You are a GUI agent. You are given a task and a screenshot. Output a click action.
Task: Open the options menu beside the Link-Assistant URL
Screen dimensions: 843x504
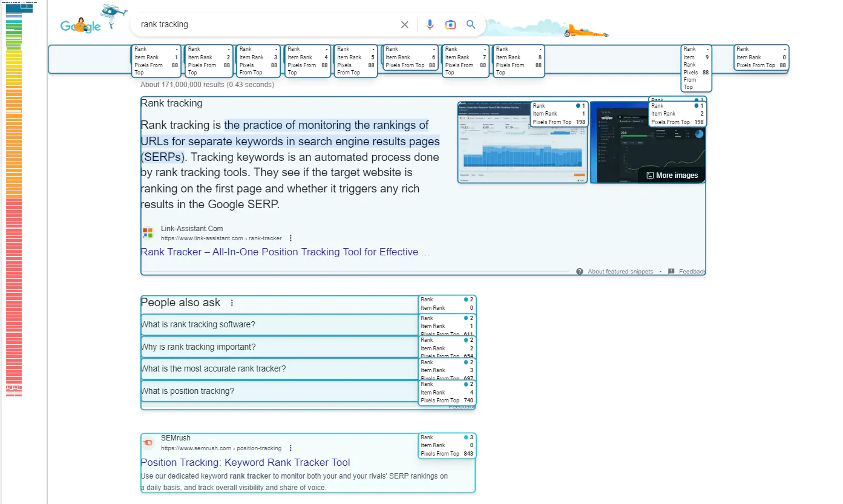[x=291, y=238]
